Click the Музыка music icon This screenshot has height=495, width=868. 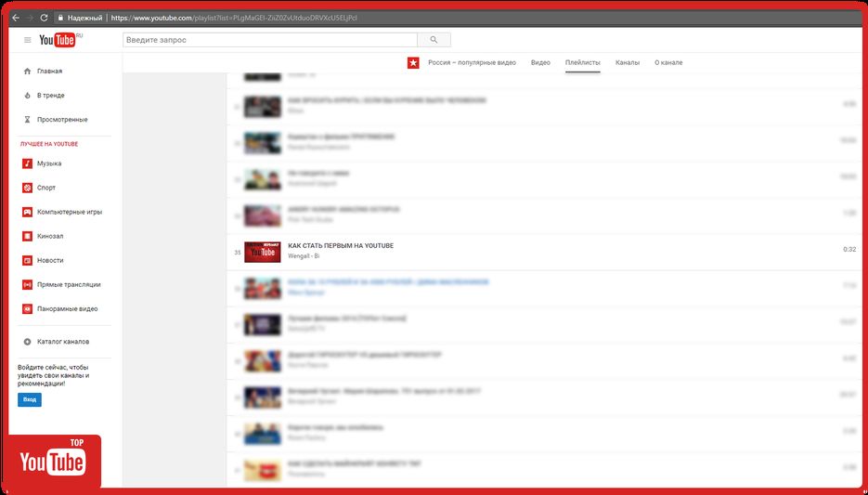(x=27, y=163)
